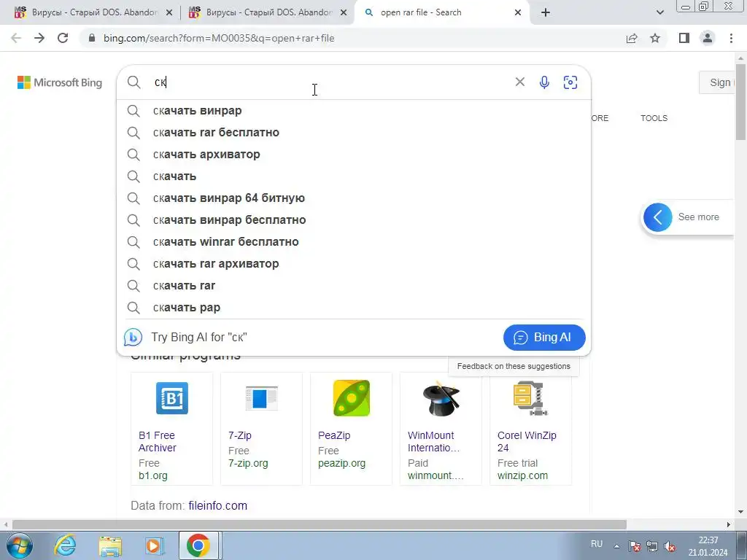
Task: Click the RU language indicator
Action: [597, 544]
